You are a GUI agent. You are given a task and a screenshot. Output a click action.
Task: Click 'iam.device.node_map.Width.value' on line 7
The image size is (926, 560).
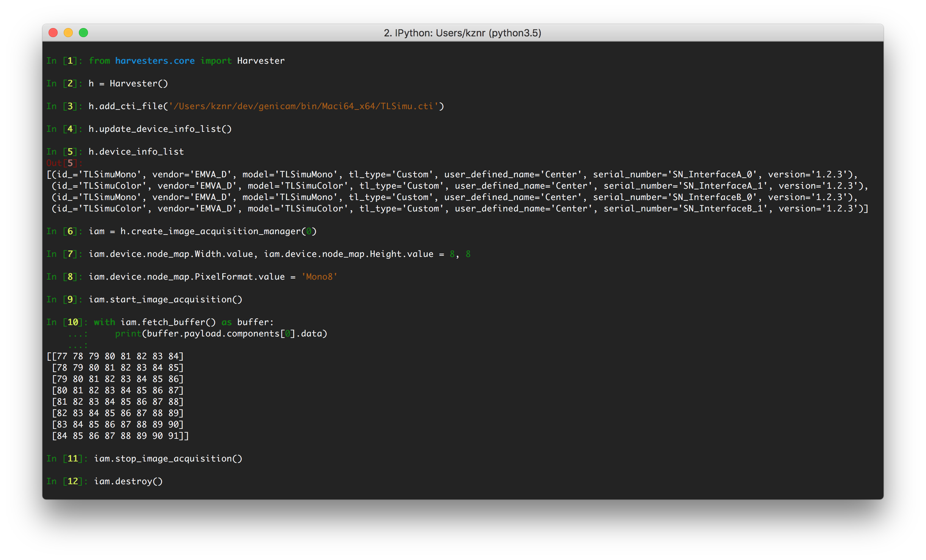(x=171, y=254)
